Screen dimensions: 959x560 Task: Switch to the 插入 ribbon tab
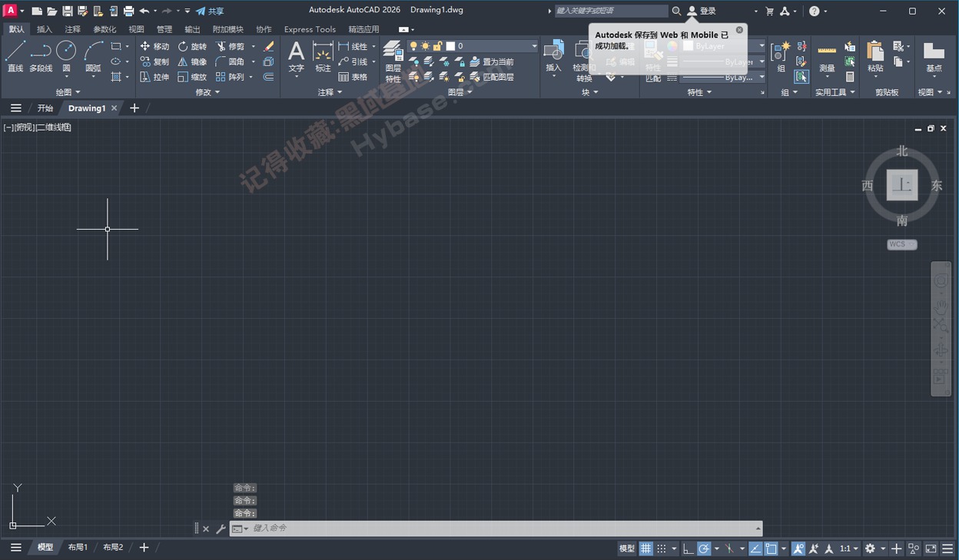pos(45,29)
